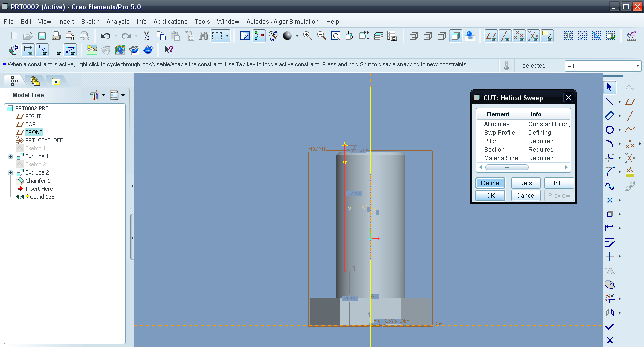644x347 pixels.
Task: Toggle Wireframe display style
Action: 414,36
